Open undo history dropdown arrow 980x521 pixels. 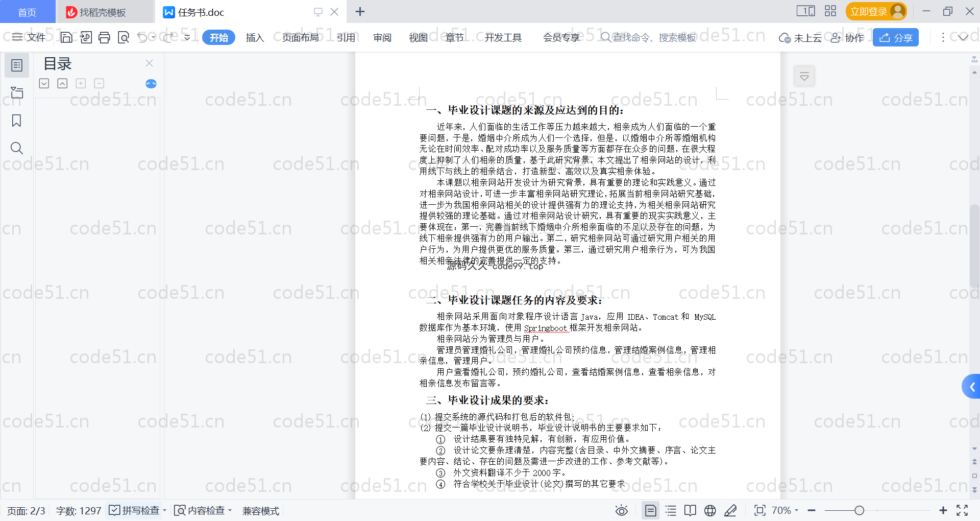(x=153, y=37)
